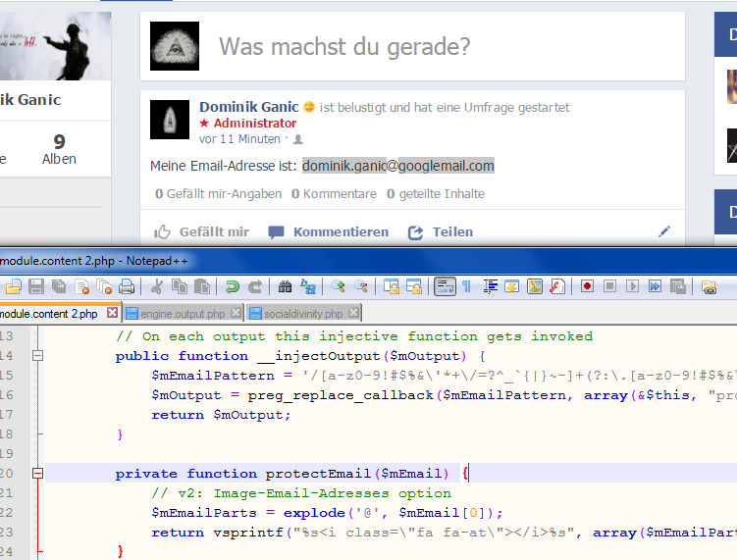Image resolution: width=737 pixels, height=560 pixels.
Task: Switch to the engine.output.php tab
Action: pos(183,314)
